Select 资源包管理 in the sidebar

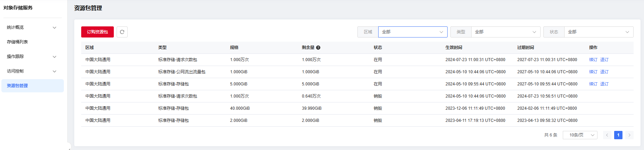(x=17, y=86)
